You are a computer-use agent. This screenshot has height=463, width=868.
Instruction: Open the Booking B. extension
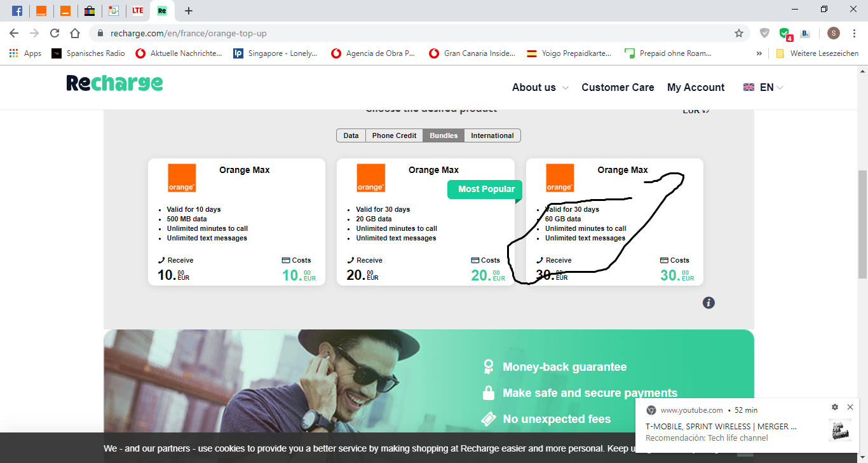805,33
